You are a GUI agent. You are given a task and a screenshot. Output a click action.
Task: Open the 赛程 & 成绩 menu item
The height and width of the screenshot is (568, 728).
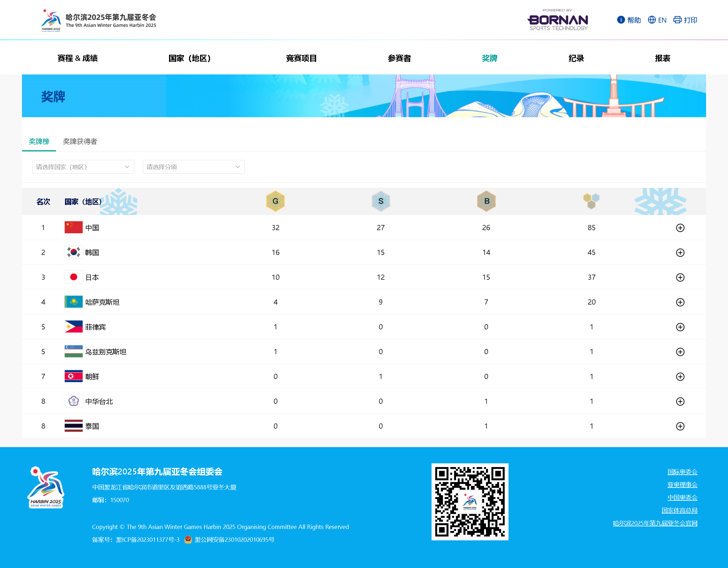click(x=77, y=58)
